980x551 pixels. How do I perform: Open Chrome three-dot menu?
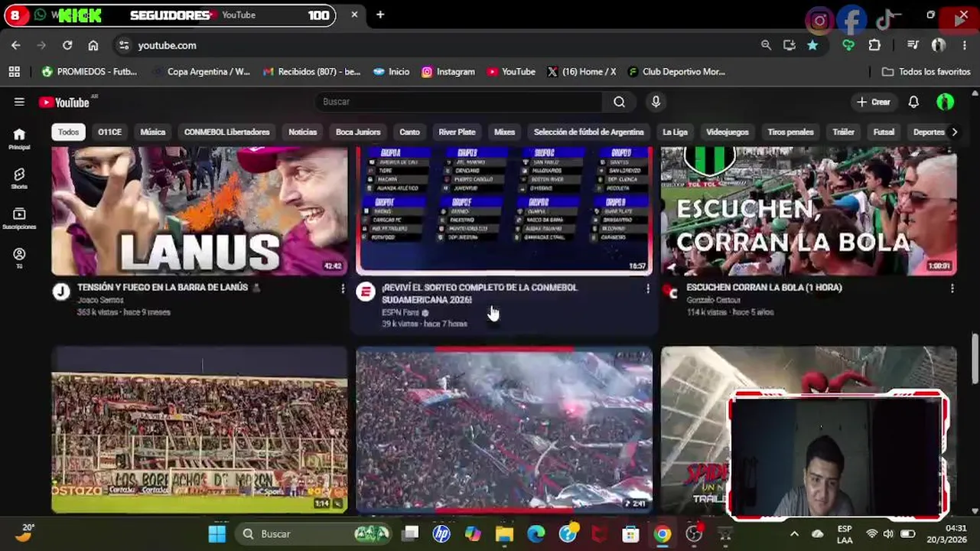point(965,45)
